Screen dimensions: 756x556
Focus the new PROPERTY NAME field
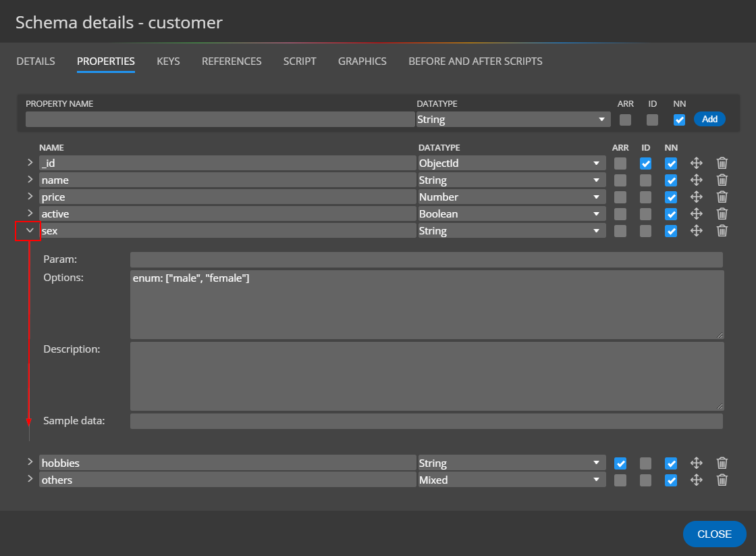220,119
